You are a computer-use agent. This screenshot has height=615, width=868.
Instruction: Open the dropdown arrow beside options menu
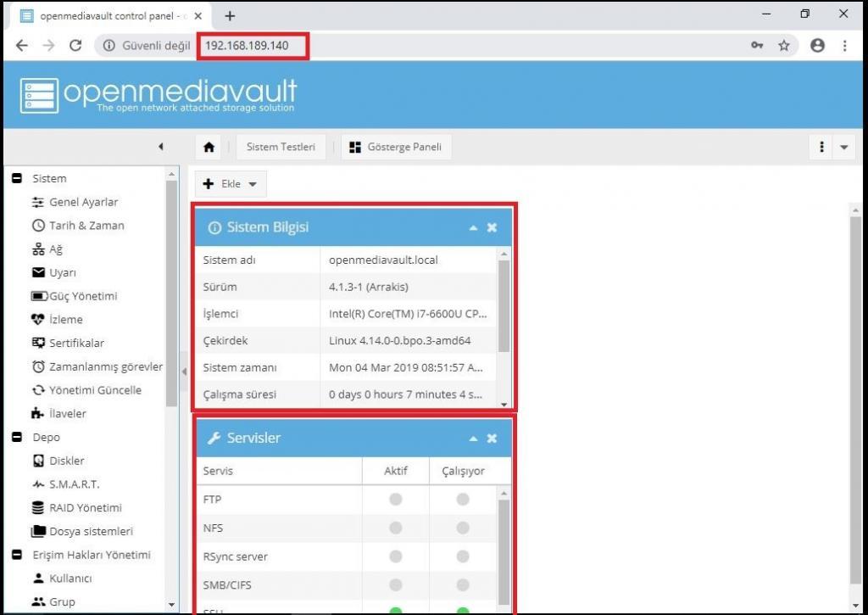tap(844, 147)
